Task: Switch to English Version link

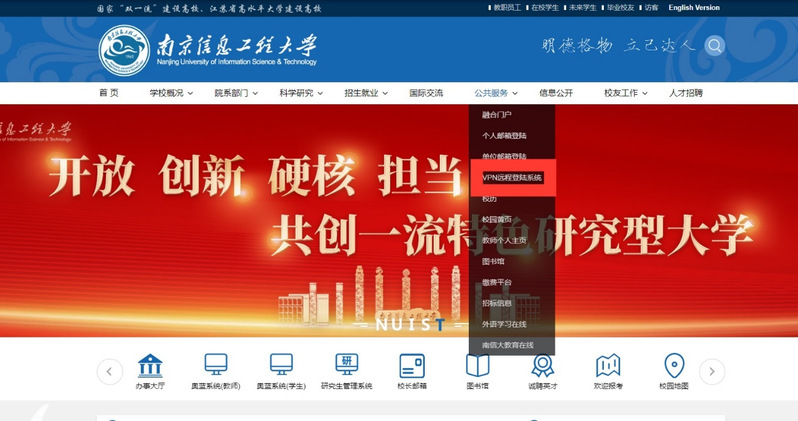Action: point(693,8)
